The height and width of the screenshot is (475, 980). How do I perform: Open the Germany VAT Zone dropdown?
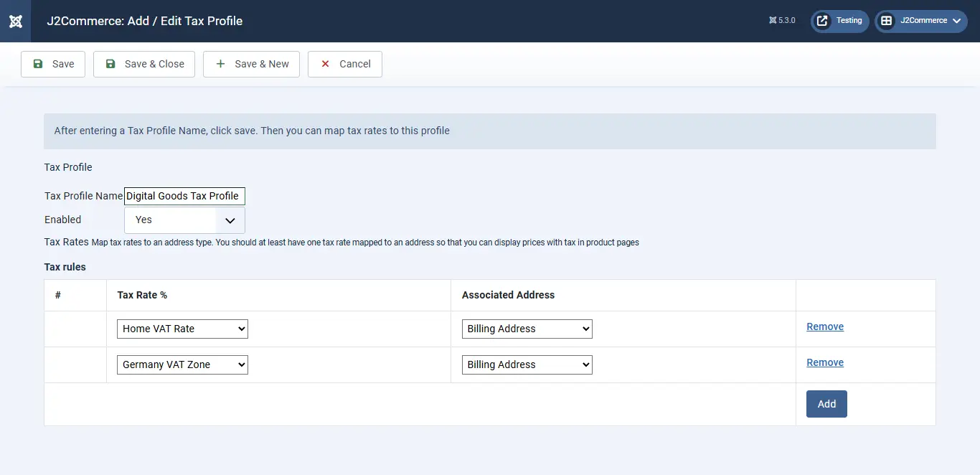182,365
